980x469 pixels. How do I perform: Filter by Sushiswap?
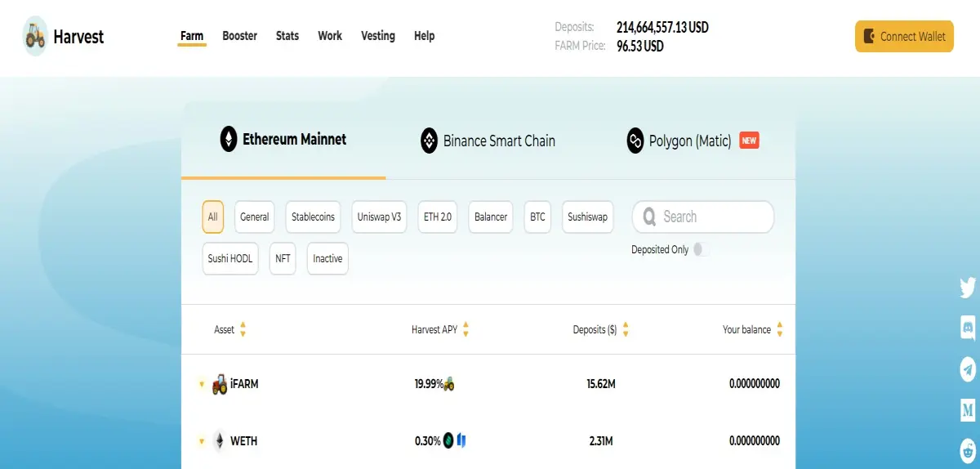click(588, 217)
